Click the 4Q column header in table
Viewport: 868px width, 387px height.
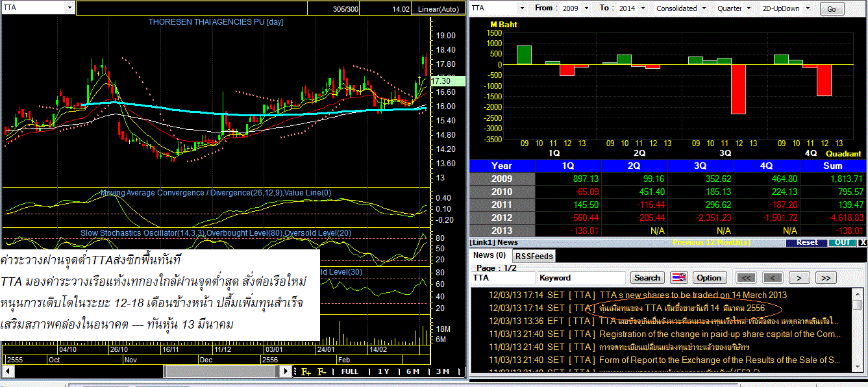pyautogui.click(x=767, y=166)
